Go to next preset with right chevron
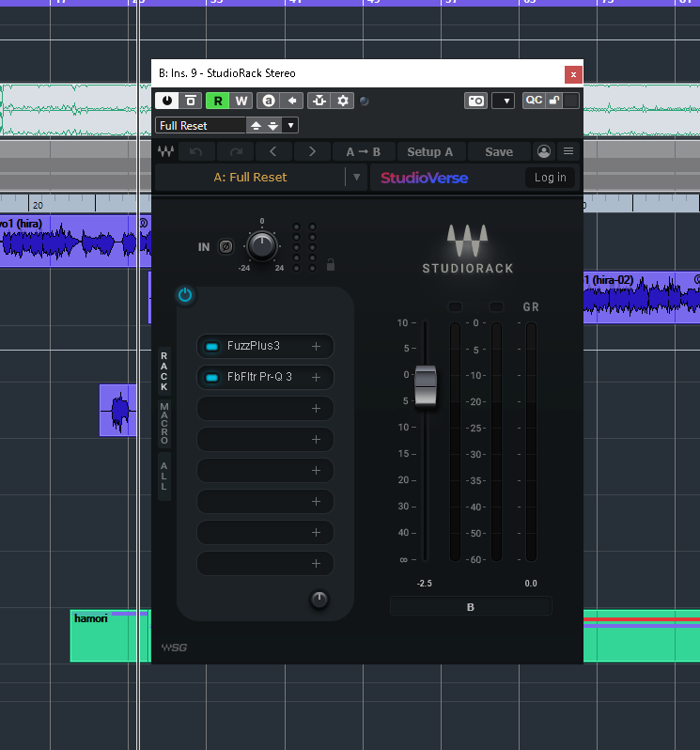Screen dimensions: 700x750 pos(312,151)
